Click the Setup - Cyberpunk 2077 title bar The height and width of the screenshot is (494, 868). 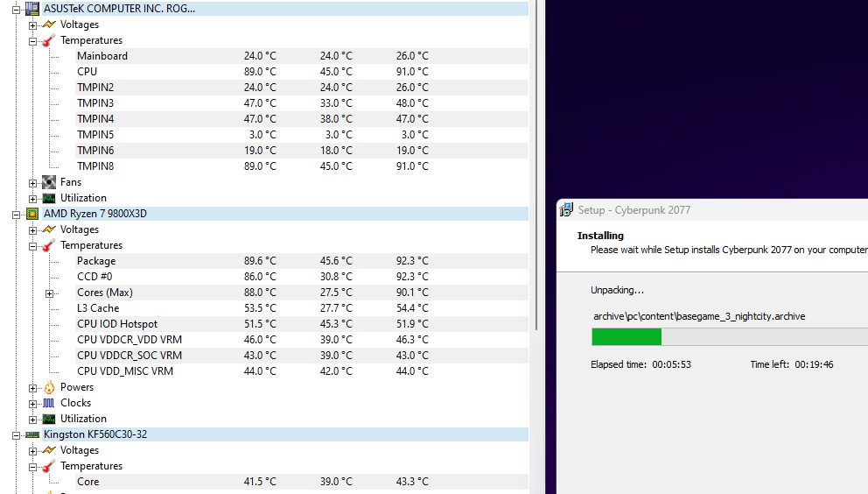(713, 210)
